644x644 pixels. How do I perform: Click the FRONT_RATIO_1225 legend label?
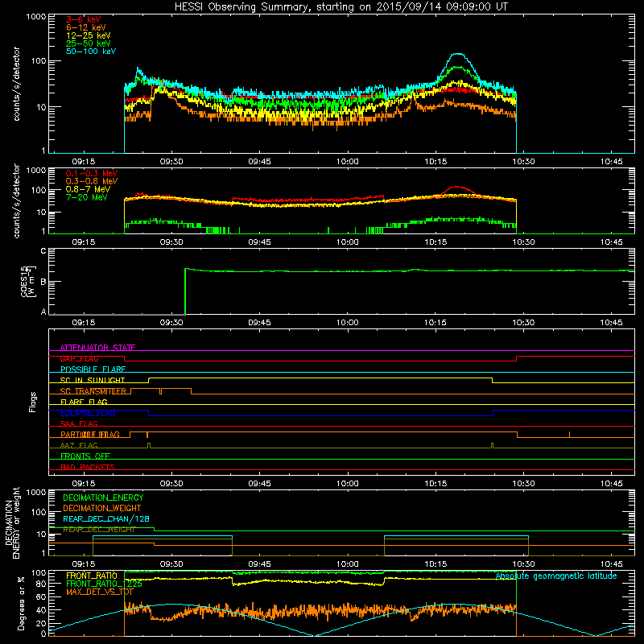(104, 584)
